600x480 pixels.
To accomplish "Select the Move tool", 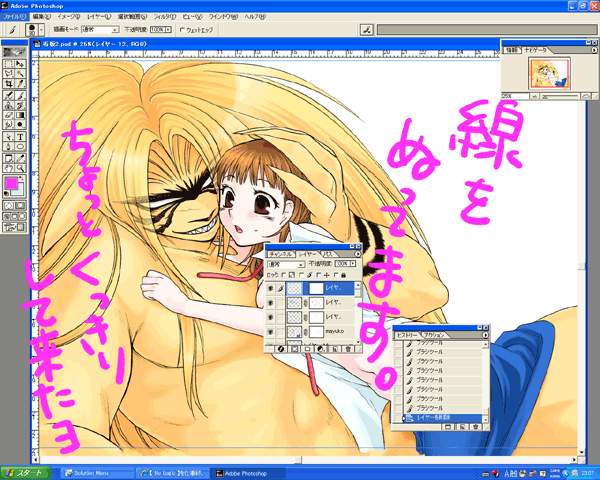I will [20, 64].
